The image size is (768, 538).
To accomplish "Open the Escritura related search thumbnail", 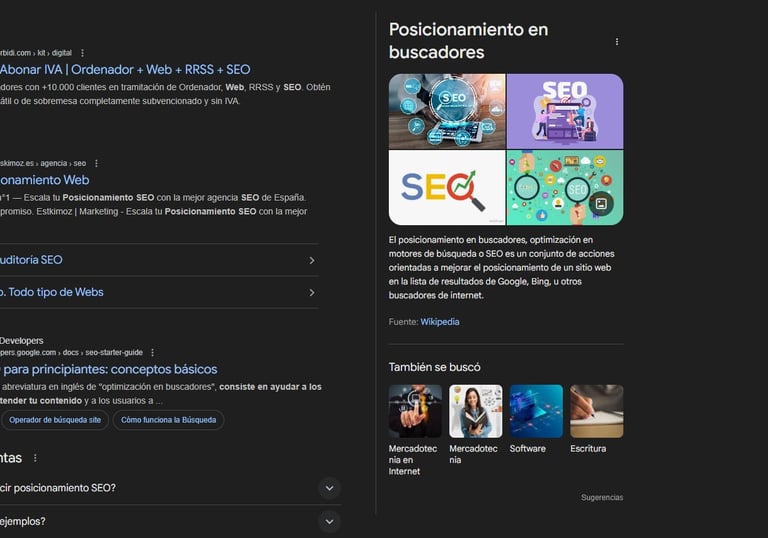I will point(597,411).
